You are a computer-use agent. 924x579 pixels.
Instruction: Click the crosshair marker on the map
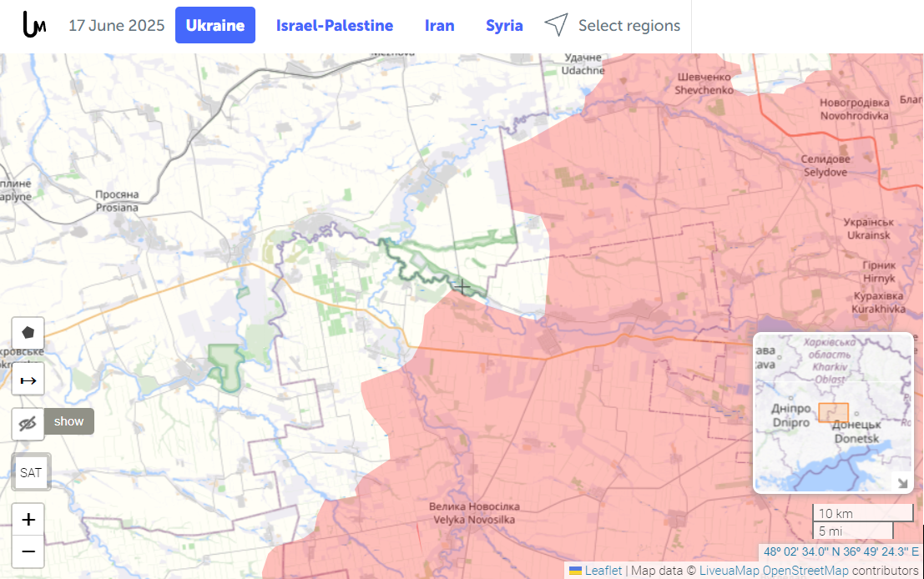462,287
